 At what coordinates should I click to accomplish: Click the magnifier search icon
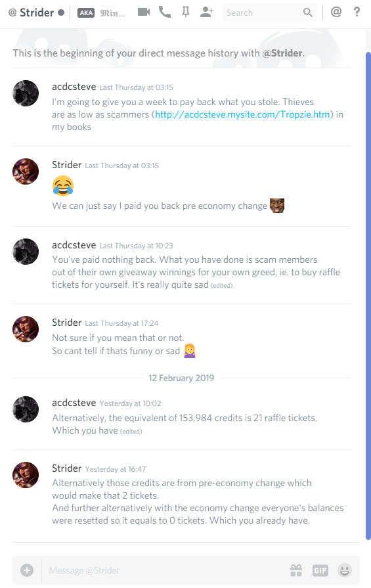click(x=308, y=12)
